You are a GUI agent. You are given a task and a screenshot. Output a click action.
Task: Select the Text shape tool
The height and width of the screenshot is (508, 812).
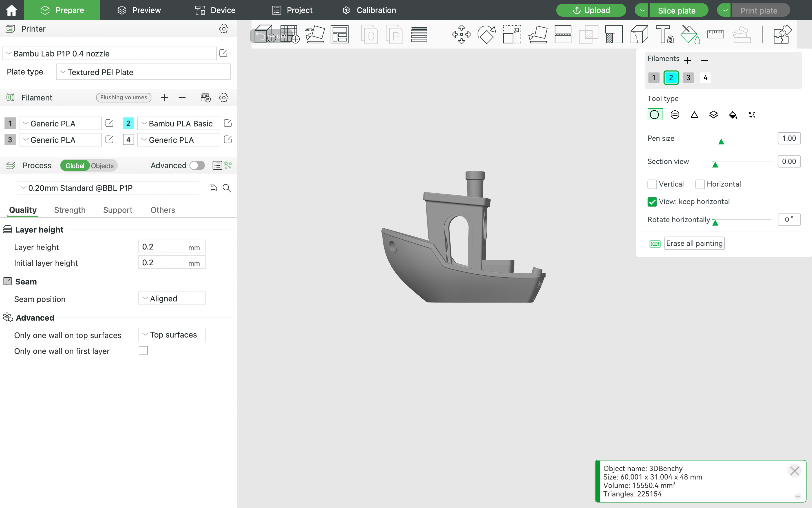pos(664,34)
